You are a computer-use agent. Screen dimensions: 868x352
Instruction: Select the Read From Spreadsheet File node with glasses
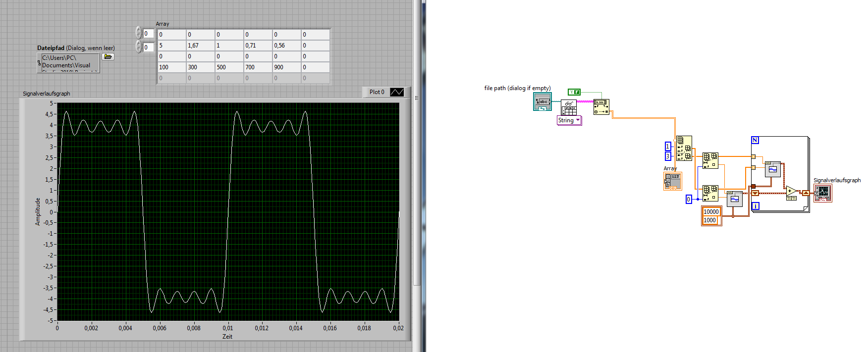click(569, 108)
